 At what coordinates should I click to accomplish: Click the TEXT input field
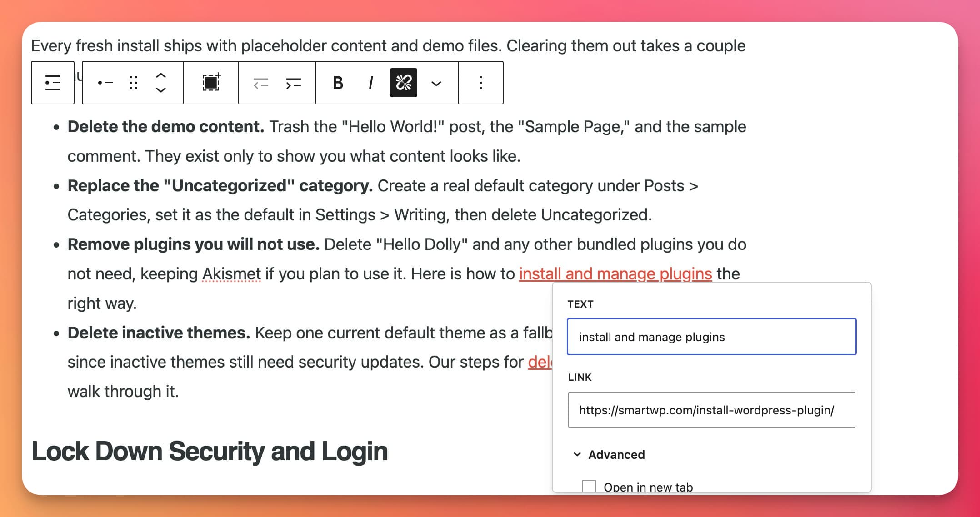tap(712, 337)
